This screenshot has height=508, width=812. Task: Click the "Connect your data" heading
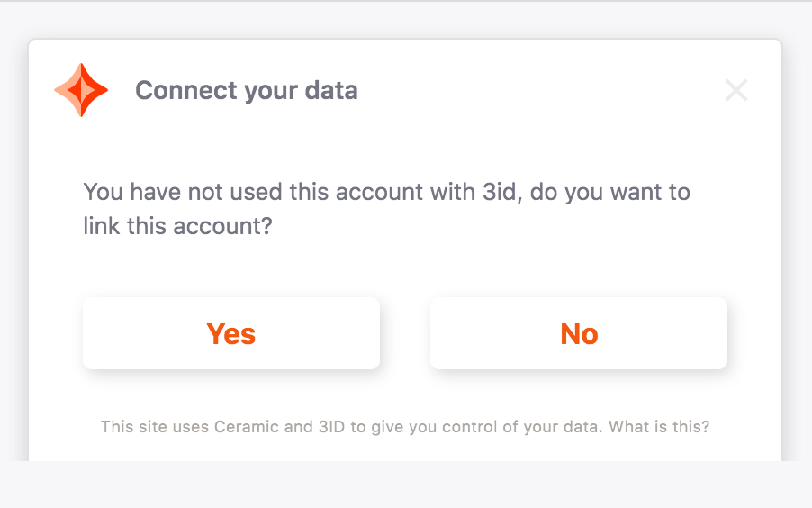pos(246,90)
